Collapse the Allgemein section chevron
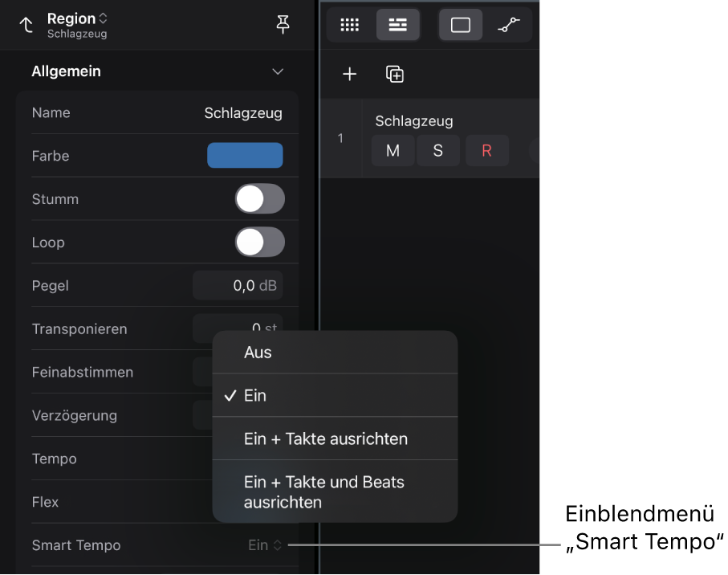Screen dimensions: 728x575 point(278,71)
